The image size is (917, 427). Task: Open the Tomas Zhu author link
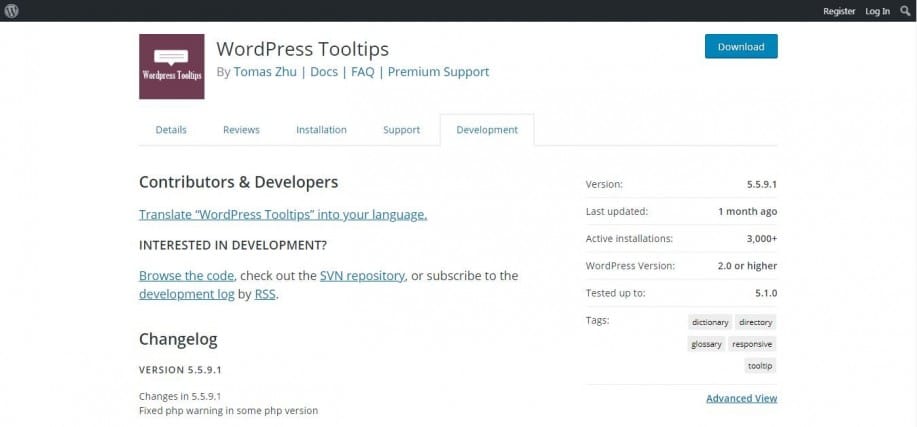tap(265, 72)
